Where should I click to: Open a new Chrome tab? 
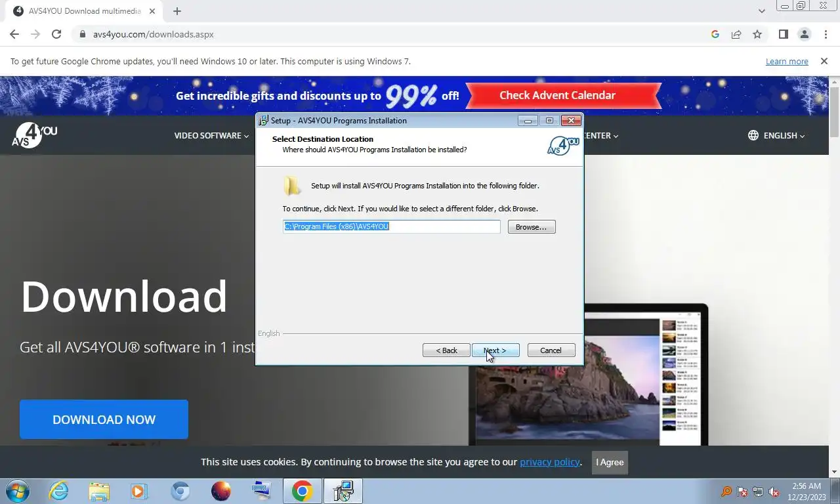pos(177,11)
